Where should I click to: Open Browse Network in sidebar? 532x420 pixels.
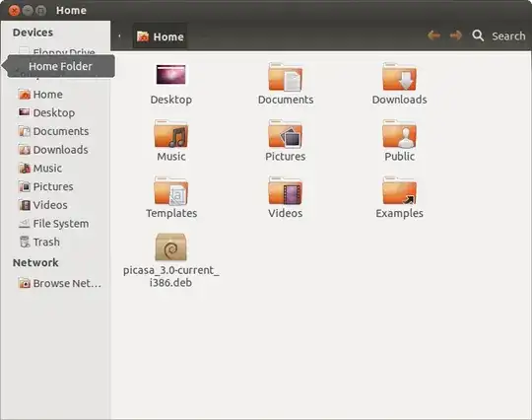tap(60, 283)
